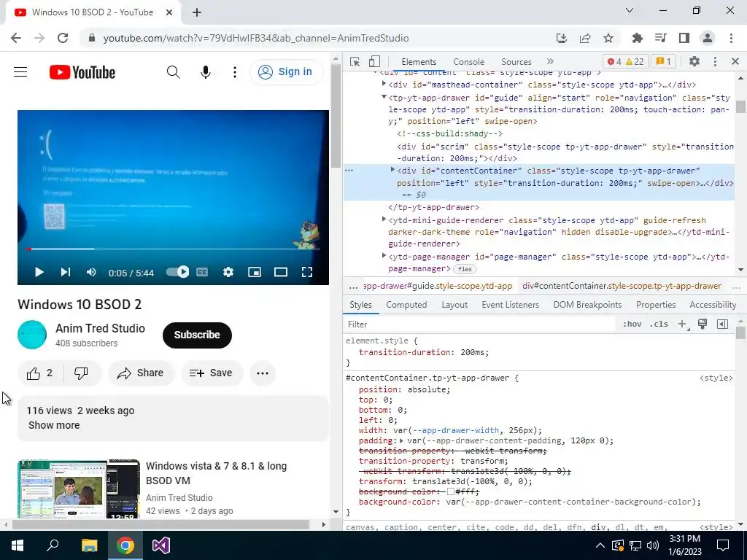Open more actions ellipsis under the video
Image resolution: width=747 pixels, height=560 pixels.
(263, 373)
